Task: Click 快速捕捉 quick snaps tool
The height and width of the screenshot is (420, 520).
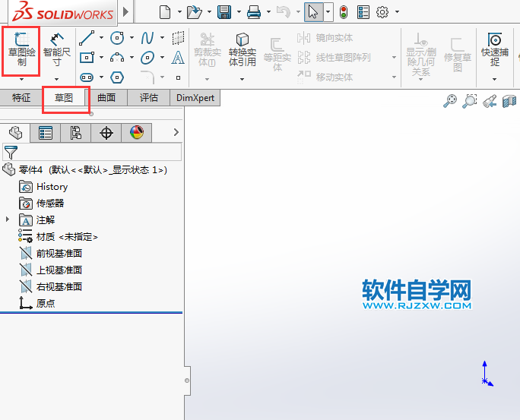Action: click(494, 49)
